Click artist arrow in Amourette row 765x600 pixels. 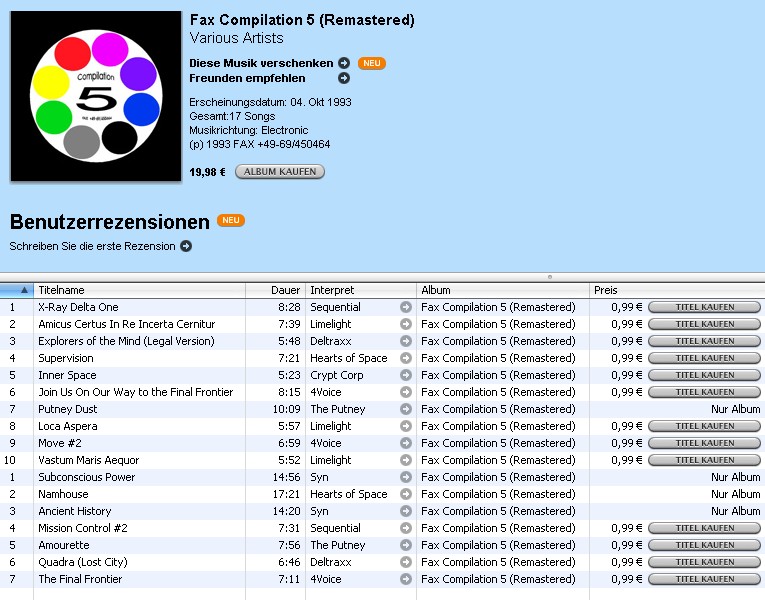click(405, 545)
